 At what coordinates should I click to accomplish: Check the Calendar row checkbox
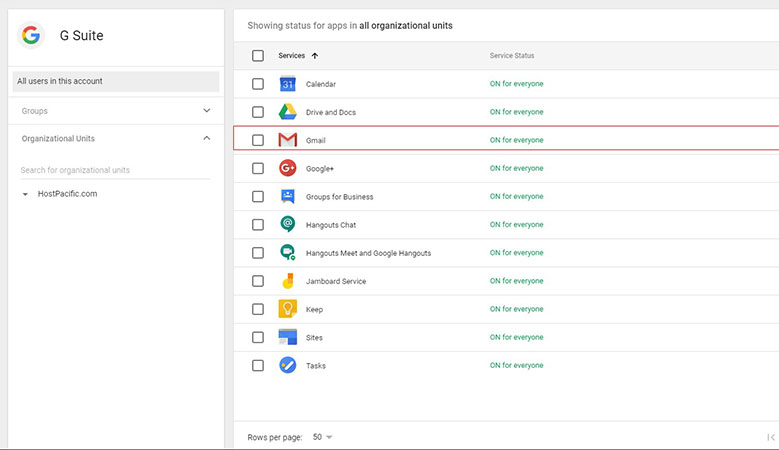point(258,84)
